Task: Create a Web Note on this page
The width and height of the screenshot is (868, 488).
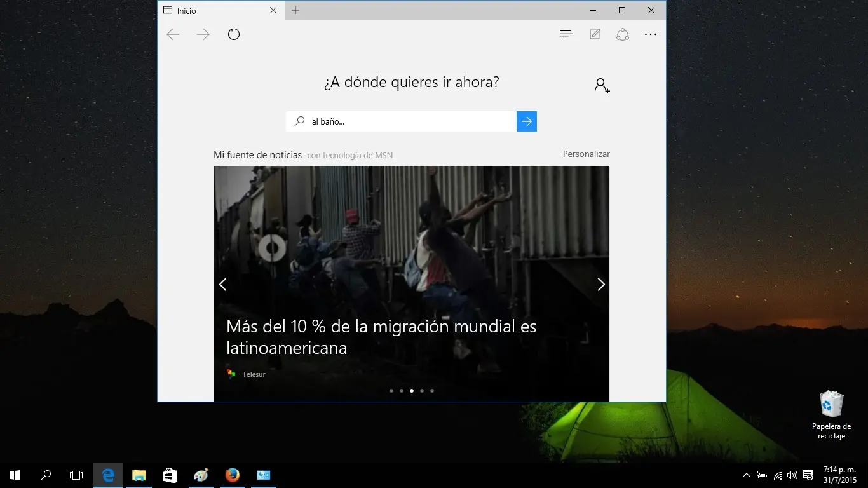Action: pyautogui.click(x=595, y=34)
